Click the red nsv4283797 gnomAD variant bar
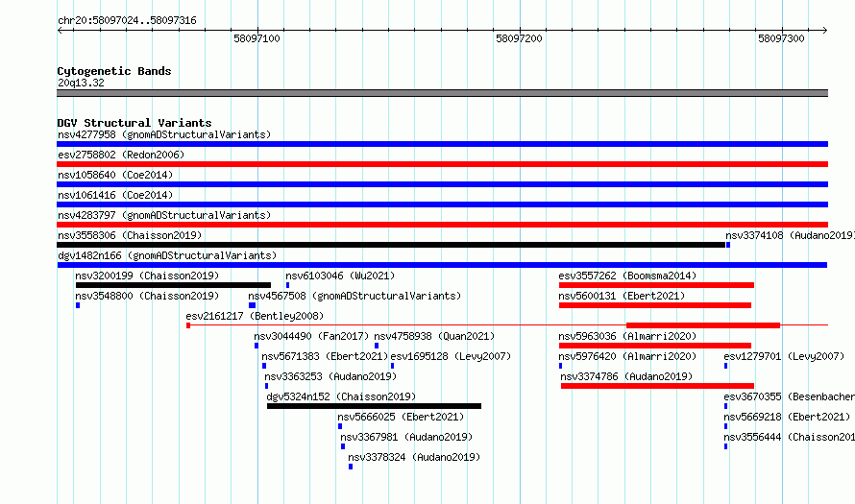 coord(442,225)
